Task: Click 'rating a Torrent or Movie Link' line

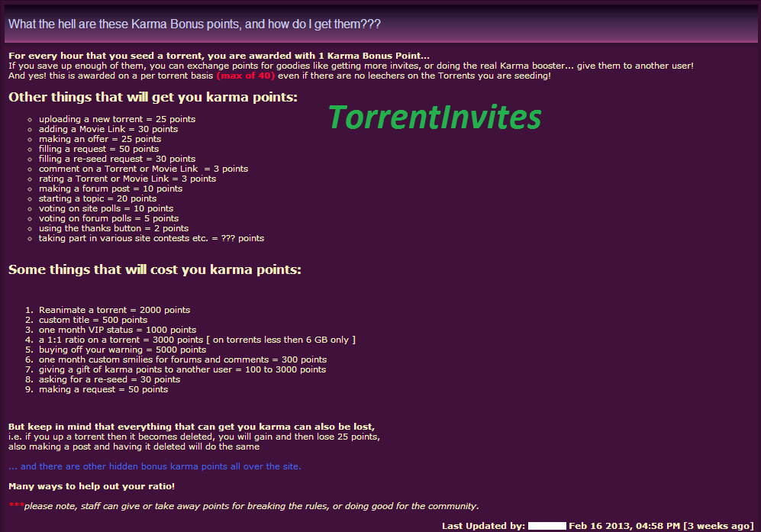Action: (x=127, y=179)
